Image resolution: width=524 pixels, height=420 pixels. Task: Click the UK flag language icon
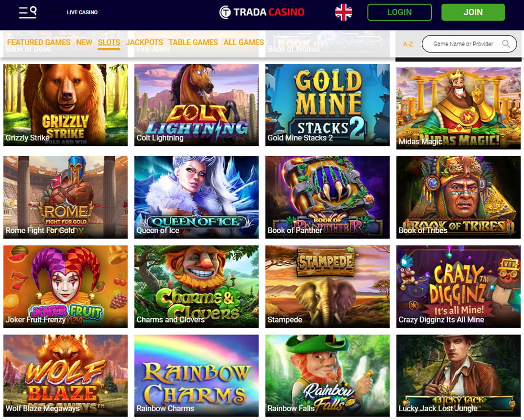(344, 13)
